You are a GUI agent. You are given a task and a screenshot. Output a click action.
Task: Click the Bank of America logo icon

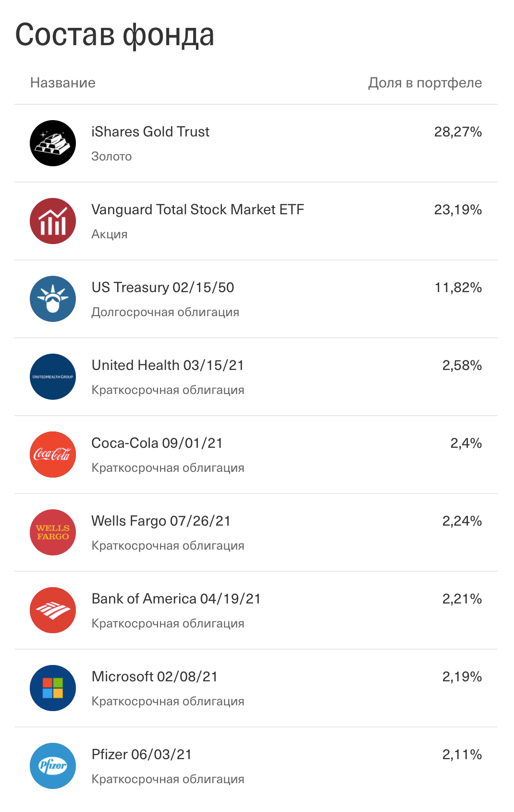53,610
